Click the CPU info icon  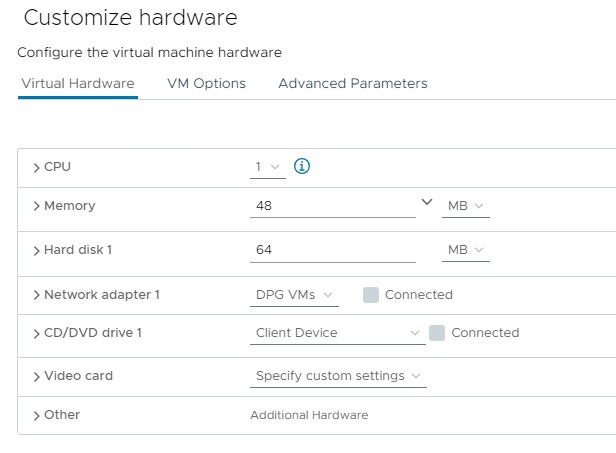(302, 167)
